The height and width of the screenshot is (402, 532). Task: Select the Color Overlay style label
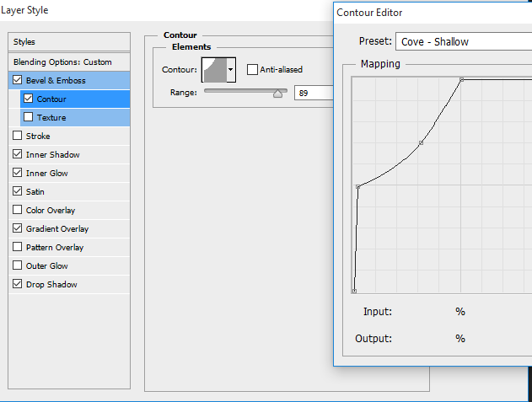tap(51, 211)
